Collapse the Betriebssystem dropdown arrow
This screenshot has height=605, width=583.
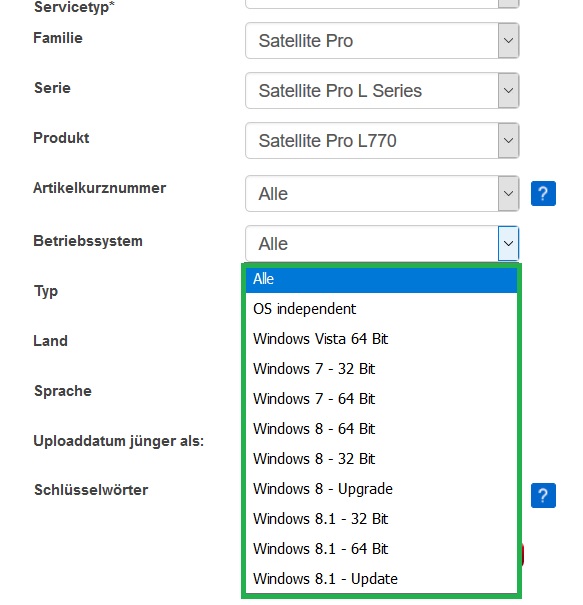(508, 243)
